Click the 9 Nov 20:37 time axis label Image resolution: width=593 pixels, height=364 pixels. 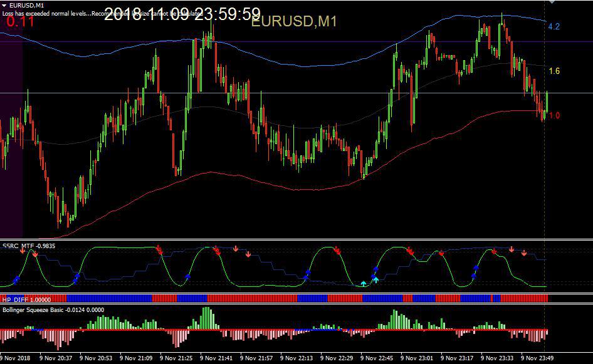(56, 358)
